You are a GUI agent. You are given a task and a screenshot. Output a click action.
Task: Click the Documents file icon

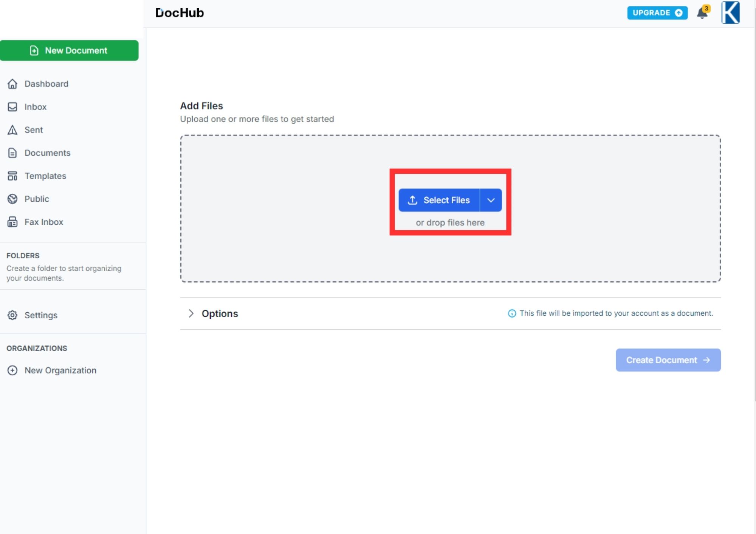point(12,153)
